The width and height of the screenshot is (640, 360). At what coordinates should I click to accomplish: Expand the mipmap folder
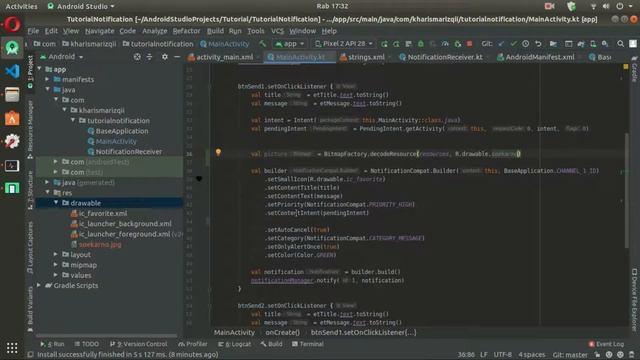click(x=56, y=265)
